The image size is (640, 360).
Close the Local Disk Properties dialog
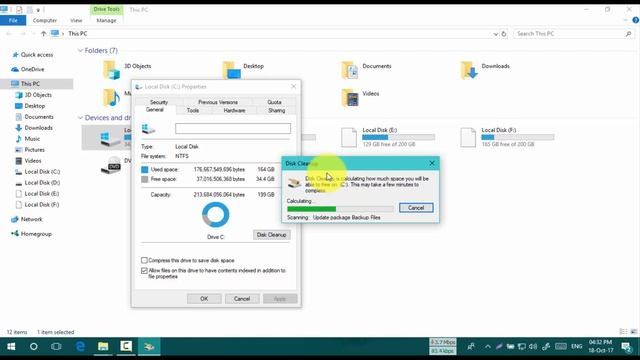[x=293, y=87]
